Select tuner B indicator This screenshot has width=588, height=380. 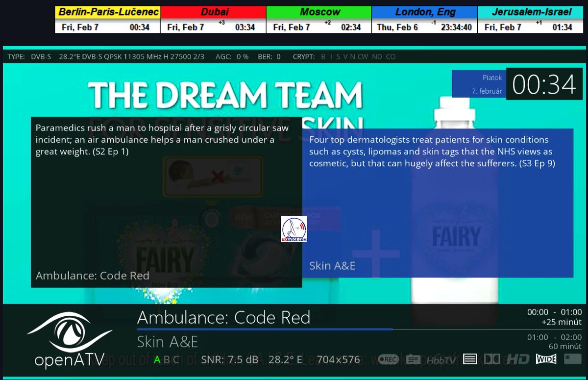[167, 360]
